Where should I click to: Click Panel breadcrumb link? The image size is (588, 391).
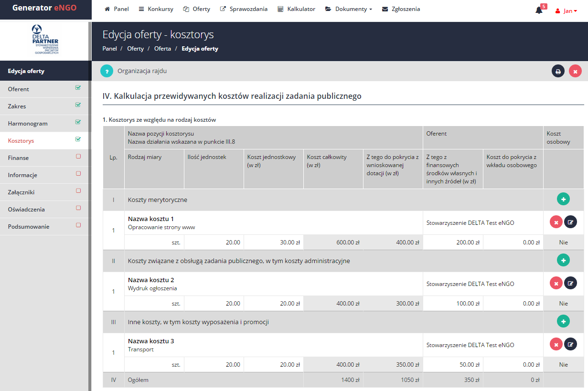coord(110,49)
